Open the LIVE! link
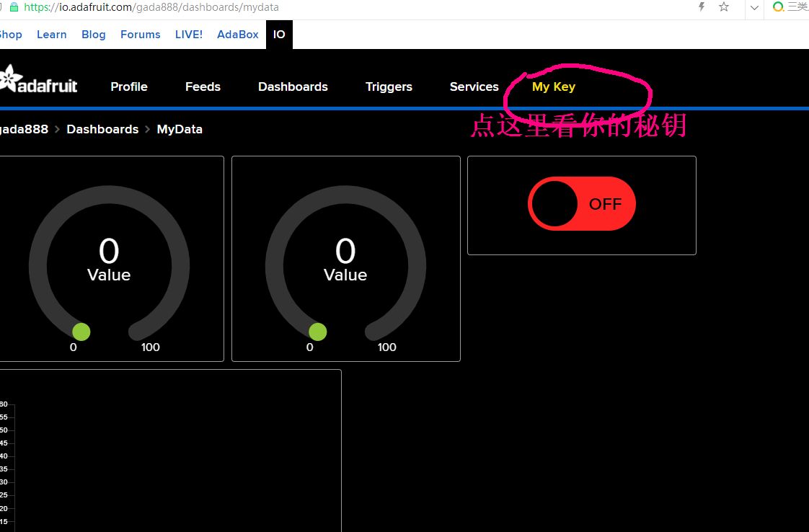This screenshot has width=809, height=532. (x=189, y=35)
